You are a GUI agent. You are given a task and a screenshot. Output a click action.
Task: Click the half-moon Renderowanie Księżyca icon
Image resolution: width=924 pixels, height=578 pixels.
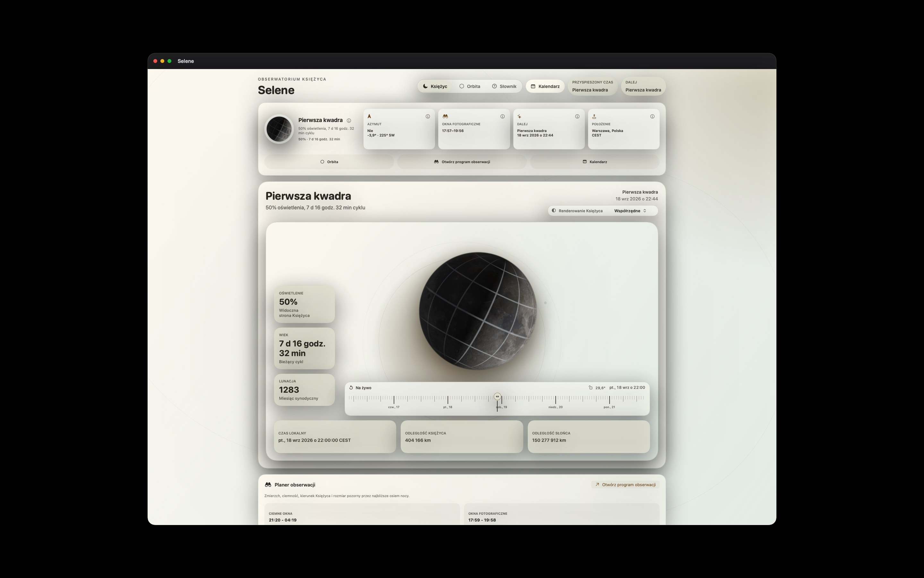click(554, 211)
